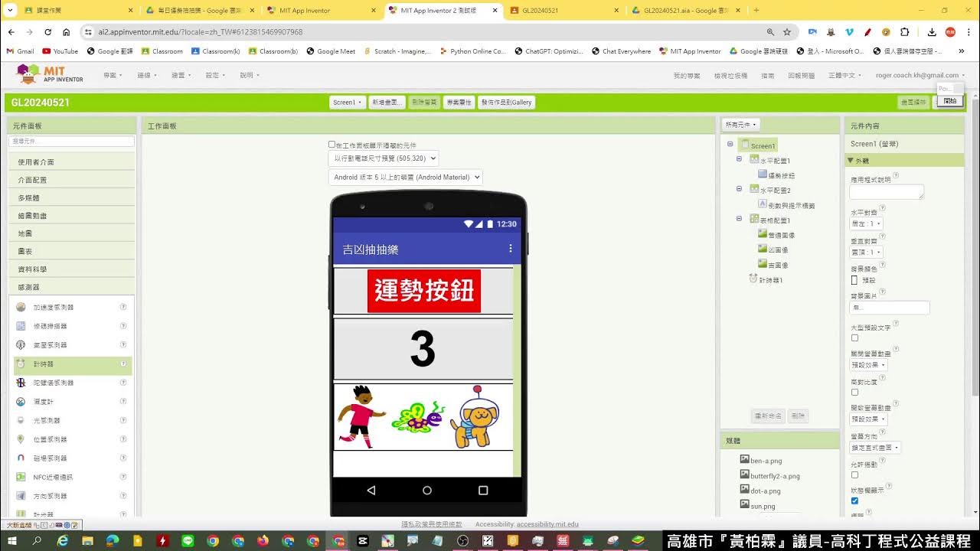
Task: Click the phone preview three-dot overflow menu
Action: [x=511, y=249]
